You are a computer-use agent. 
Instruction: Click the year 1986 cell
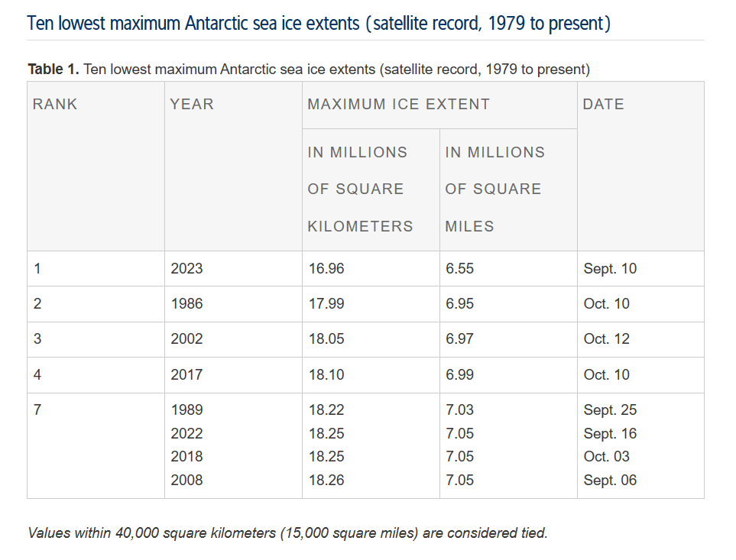[186, 304]
